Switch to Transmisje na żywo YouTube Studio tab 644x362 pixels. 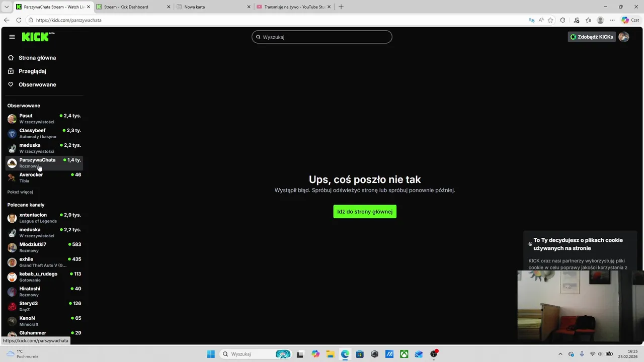coord(293,7)
